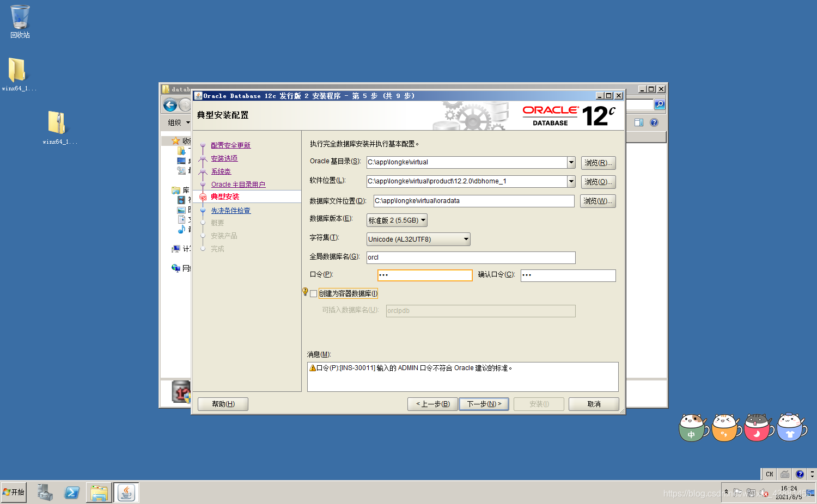
Task: Click 上一步(B) back button
Action: pos(432,404)
